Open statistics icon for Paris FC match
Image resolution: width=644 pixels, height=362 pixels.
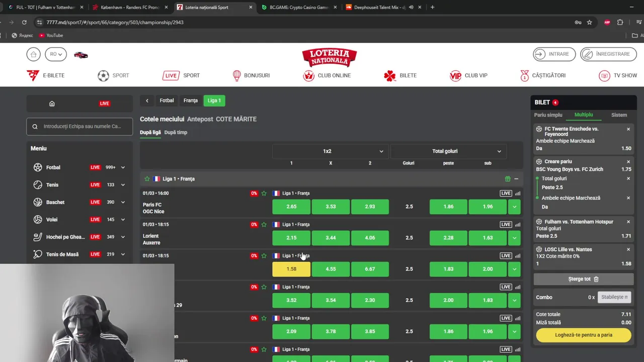coord(518,193)
